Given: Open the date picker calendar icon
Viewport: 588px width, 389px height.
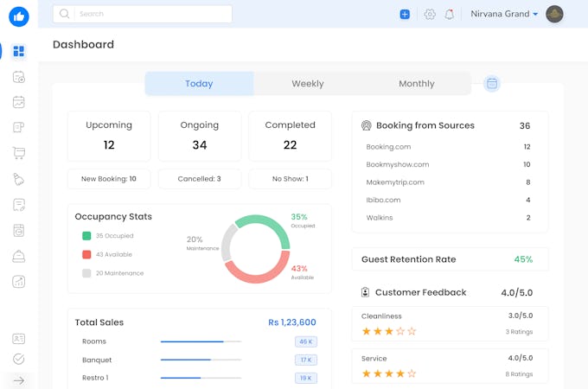Looking at the screenshot, I should click(x=492, y=84).
